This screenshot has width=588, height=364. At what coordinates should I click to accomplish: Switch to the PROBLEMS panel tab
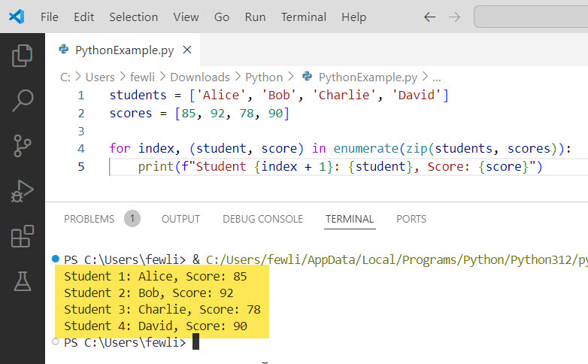click(x=89, y=219)
